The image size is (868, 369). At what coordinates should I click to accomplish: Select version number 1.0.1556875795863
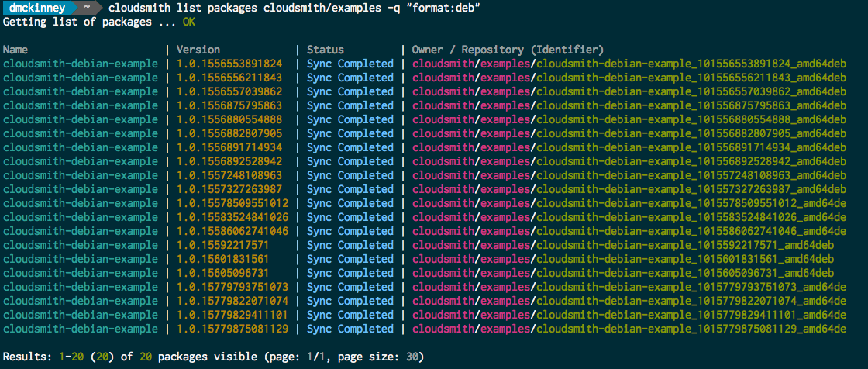[x=229, y=105]
